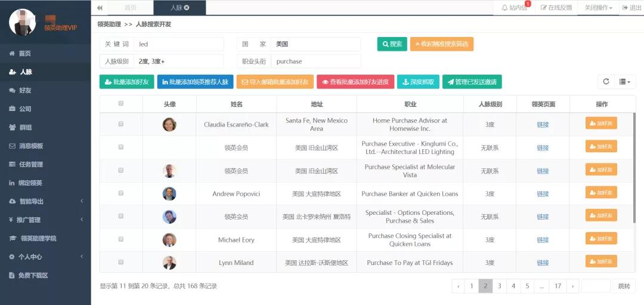644x305 pixels.
Task: Go to next page with the › arrow
Action: point(572,286)
